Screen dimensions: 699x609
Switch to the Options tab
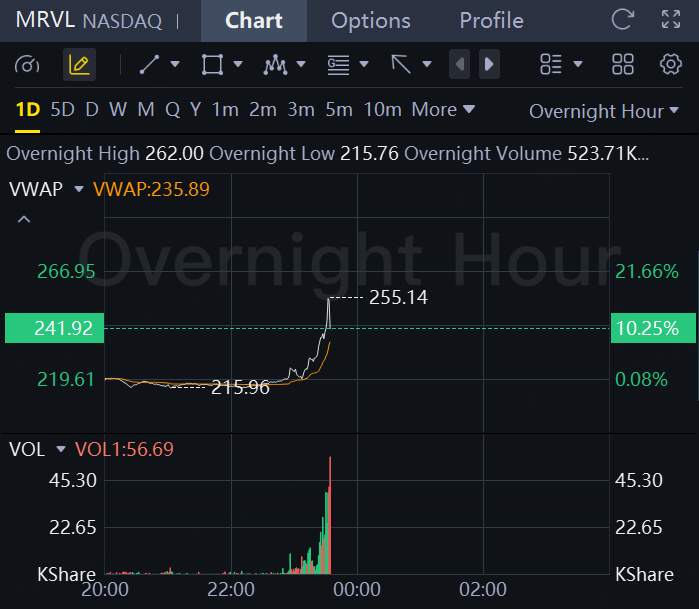click(x=371, y=21)
